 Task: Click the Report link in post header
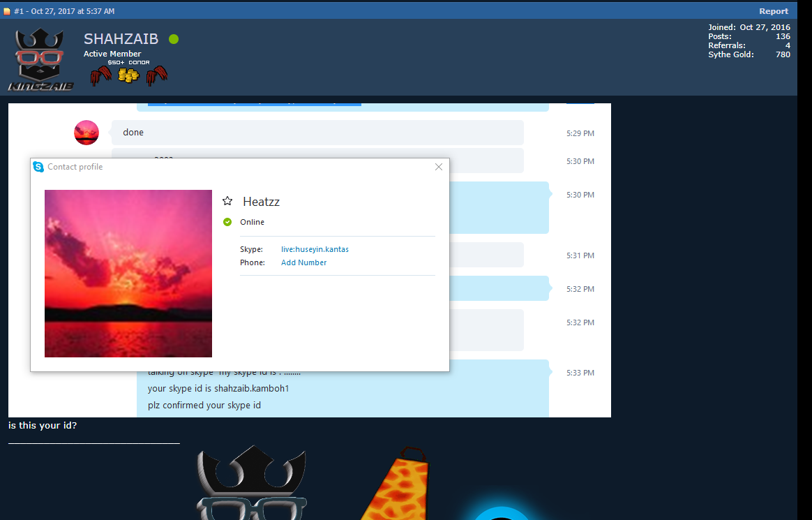click(x=773, y=11)
